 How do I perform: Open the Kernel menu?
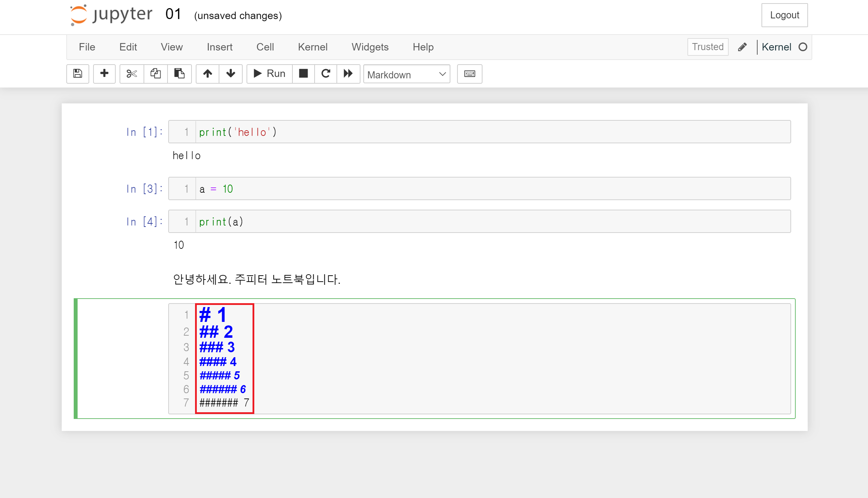pos(312,47)
